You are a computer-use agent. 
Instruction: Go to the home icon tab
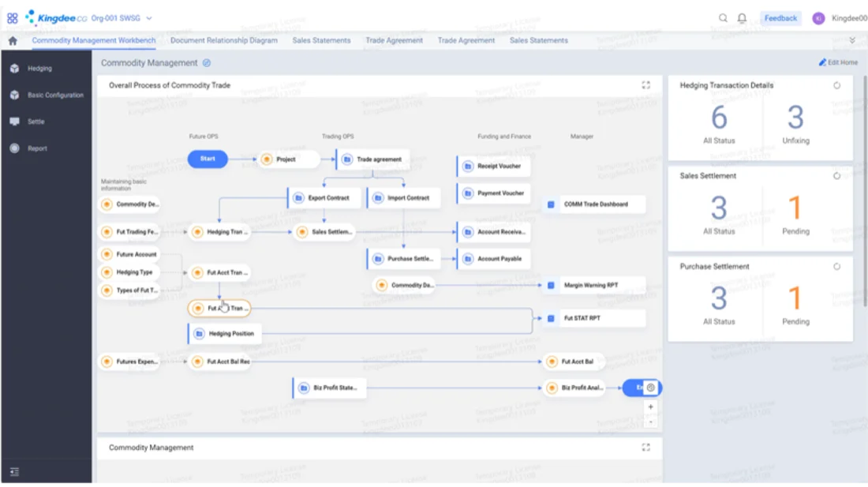click(x=13, y=41)
